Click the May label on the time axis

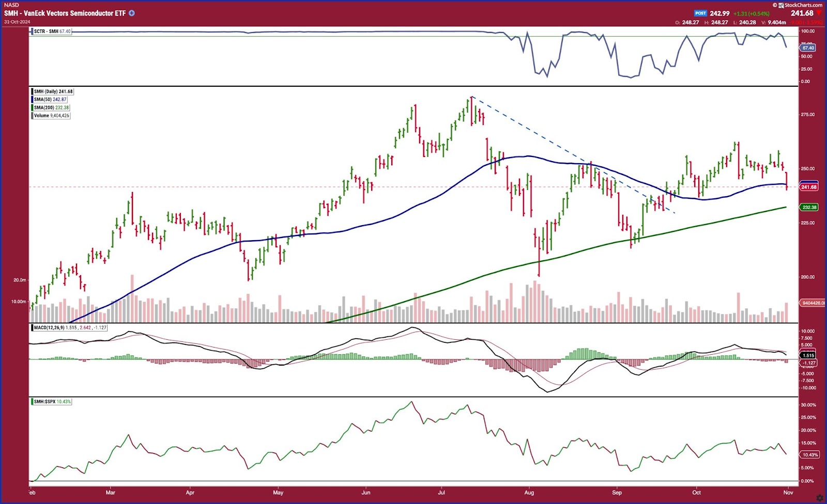tap(278, 492)
